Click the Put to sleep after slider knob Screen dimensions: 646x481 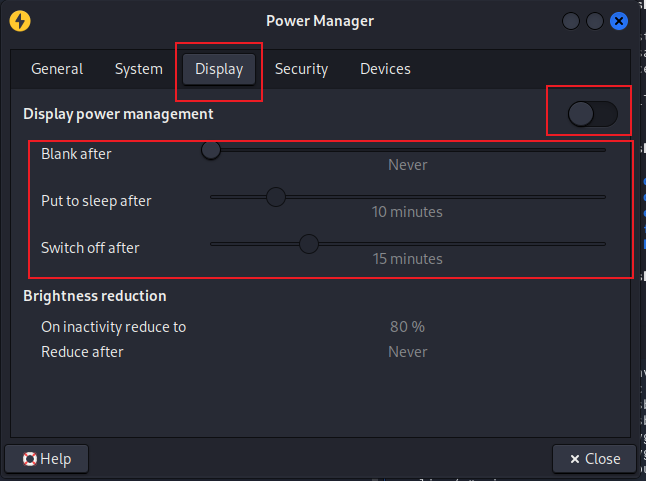(276, 197)
